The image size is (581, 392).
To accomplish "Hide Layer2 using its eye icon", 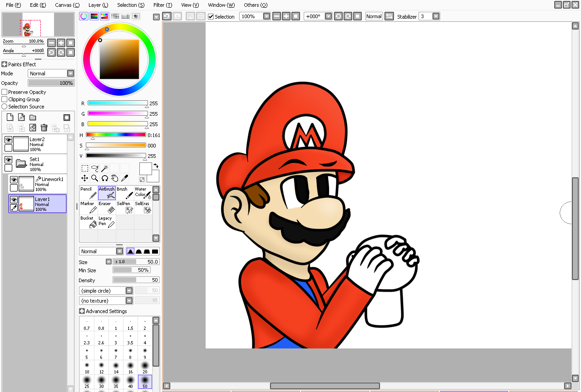I will [x=8, y=140].
